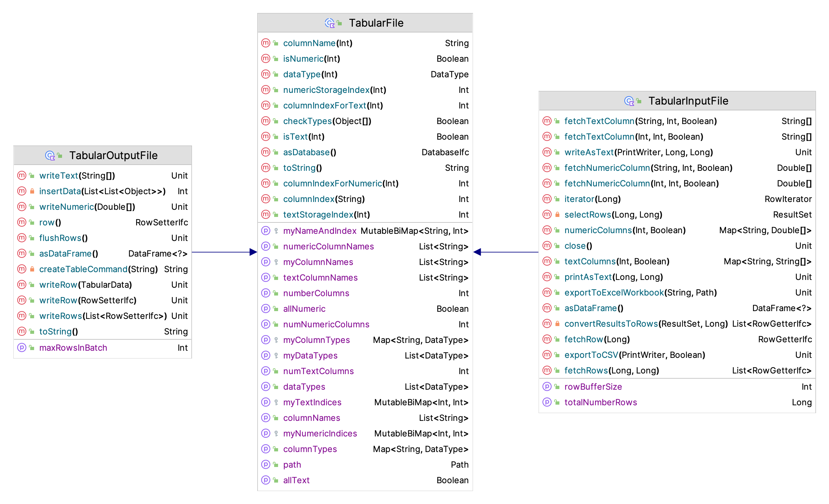
Task: Click the method icon next to writeText(String[])
Action: click(x=21, y=176)
